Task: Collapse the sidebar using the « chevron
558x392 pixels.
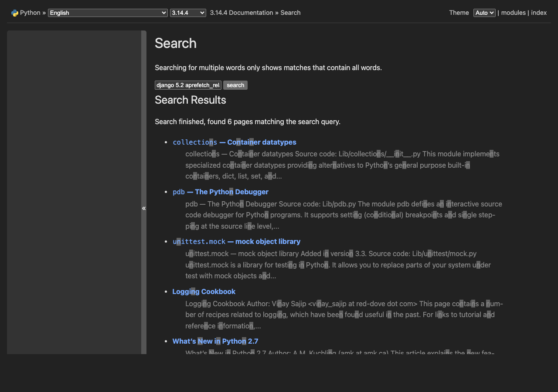Action: coord(143,208)
